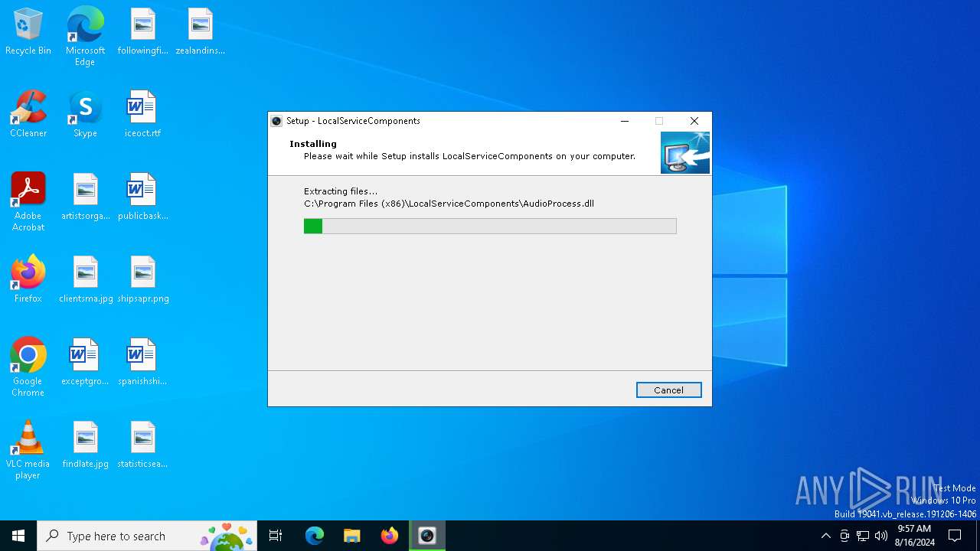Select the shipsapr.png file
This screenshot has width=980, height=551.
[142, 280]
